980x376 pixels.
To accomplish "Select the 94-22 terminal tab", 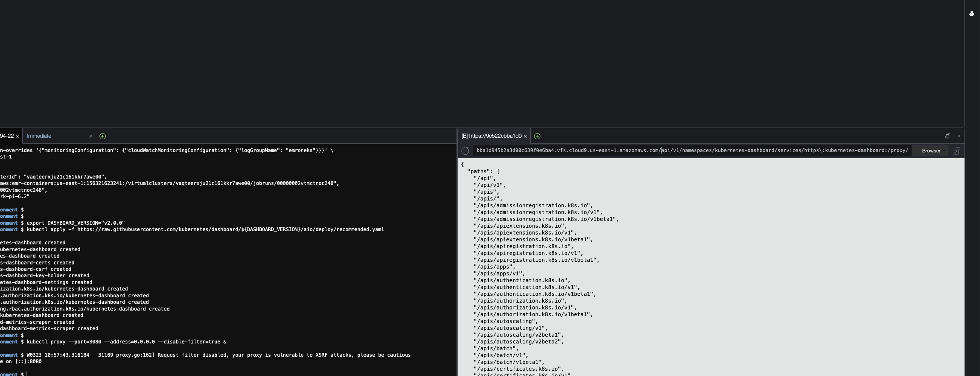I will (x=7, y=136).
